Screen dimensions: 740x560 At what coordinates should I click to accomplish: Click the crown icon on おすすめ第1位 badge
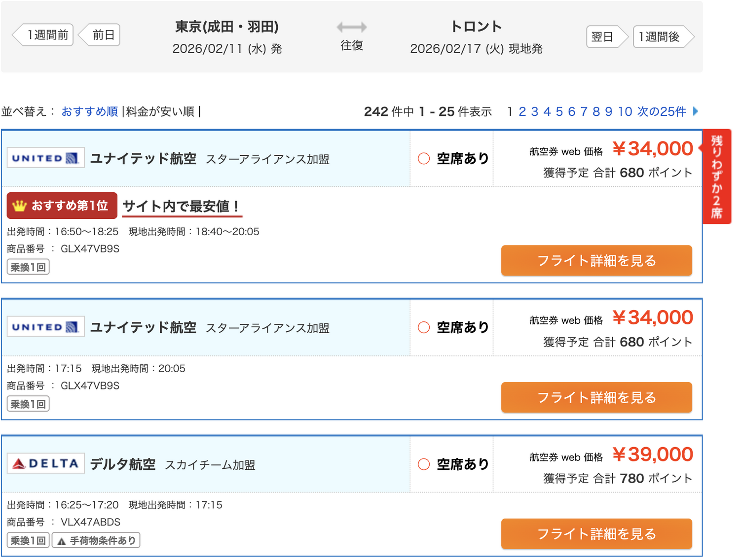point(19,205)
